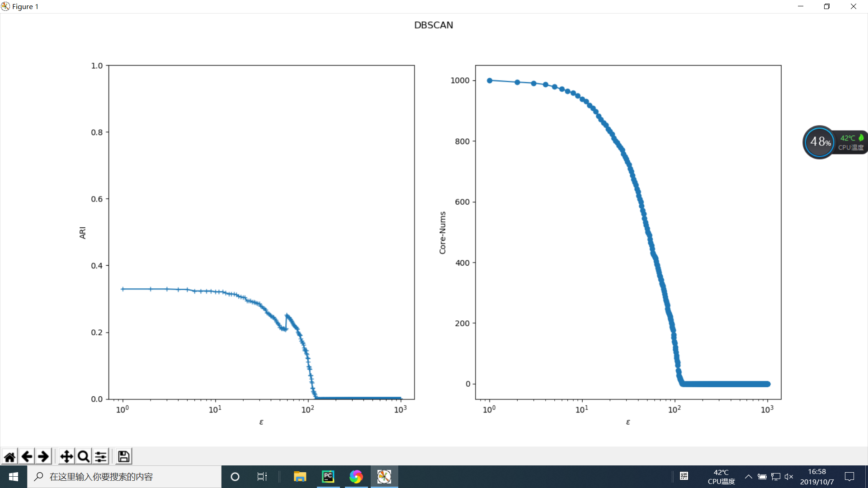868x488 pixels.
Task: Save the DBSCAN figure
Action: pos(123,456)
